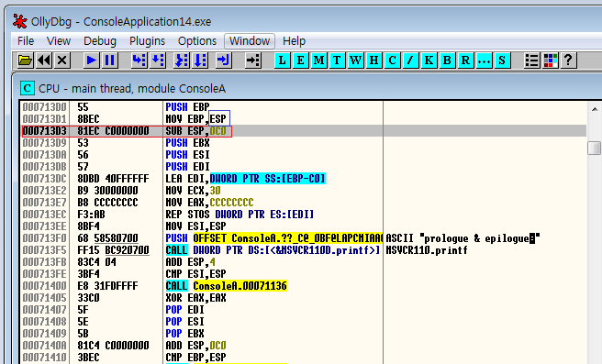
Task: Click the Debugging options list icon
Action: coord(531,61)
